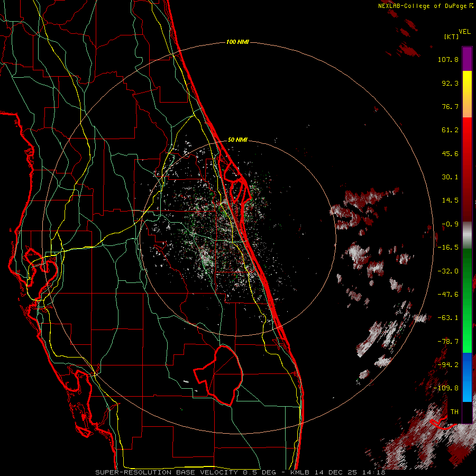Click the TH label on legend
This screenshot has width=476, height=476.
[x=454, y=411]
